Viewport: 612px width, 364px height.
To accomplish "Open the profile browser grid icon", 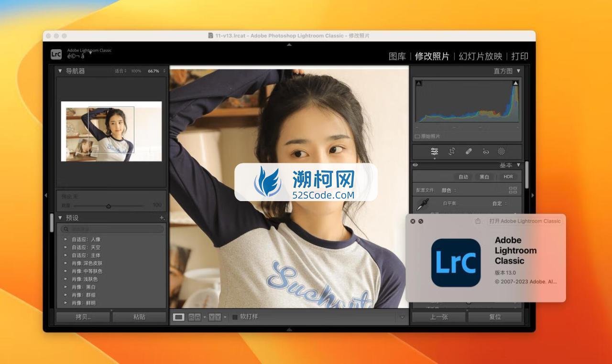I will pyautogui.click(x=513, y=190).
